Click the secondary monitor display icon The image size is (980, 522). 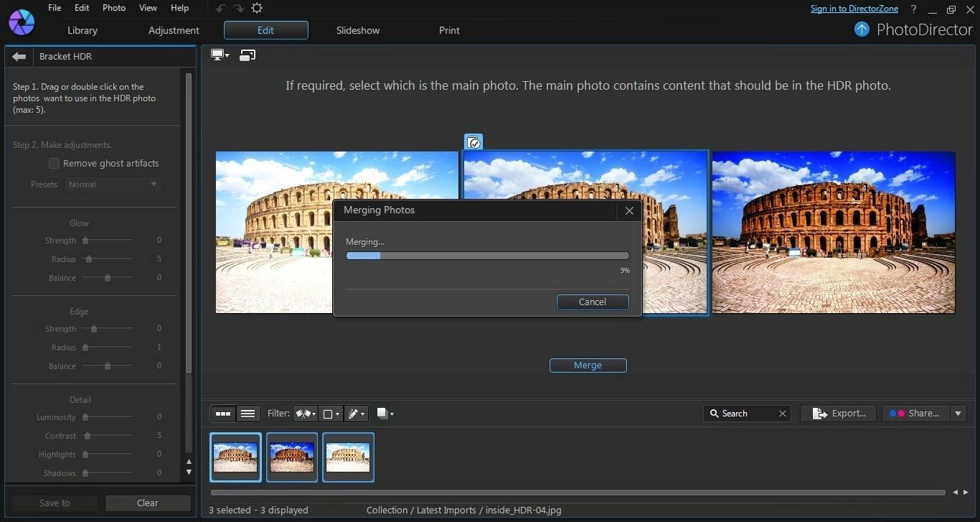click(220, 55)
